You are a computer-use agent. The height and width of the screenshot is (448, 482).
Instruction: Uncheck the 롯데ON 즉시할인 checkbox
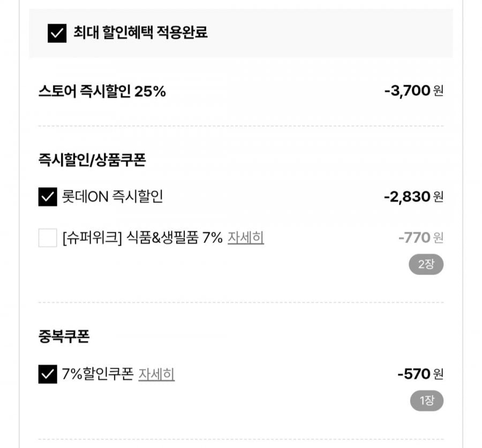click(48, 197)
